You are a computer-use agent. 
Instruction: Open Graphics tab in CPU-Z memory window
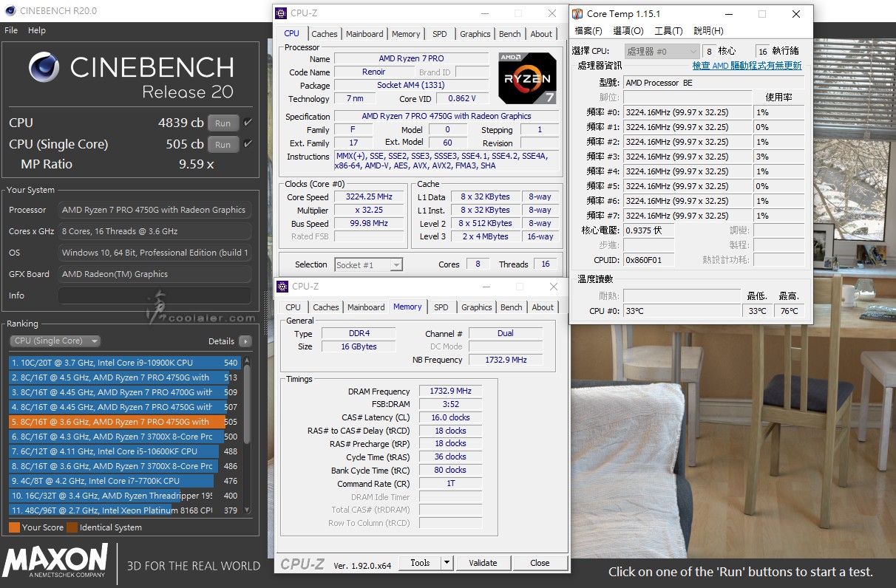click(x=476, y=307)
